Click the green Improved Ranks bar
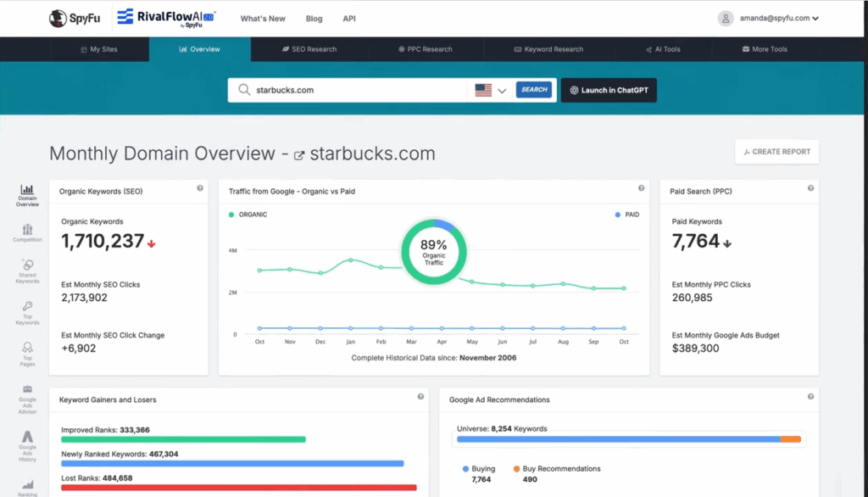 183,439
